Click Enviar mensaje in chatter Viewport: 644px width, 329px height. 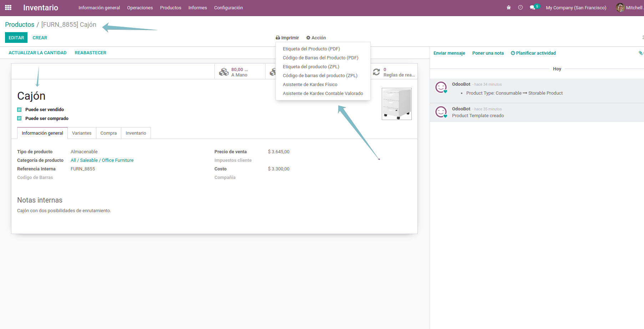click(x=449, y=53)
